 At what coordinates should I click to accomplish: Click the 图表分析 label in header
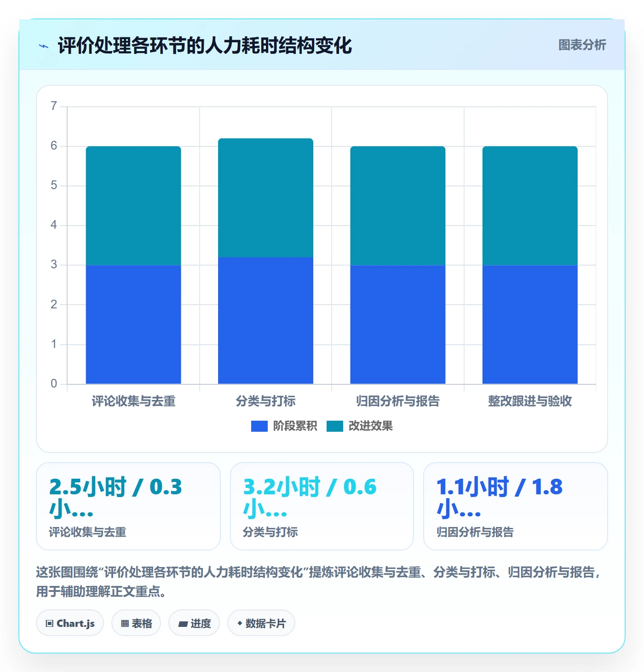coord(582,45)
